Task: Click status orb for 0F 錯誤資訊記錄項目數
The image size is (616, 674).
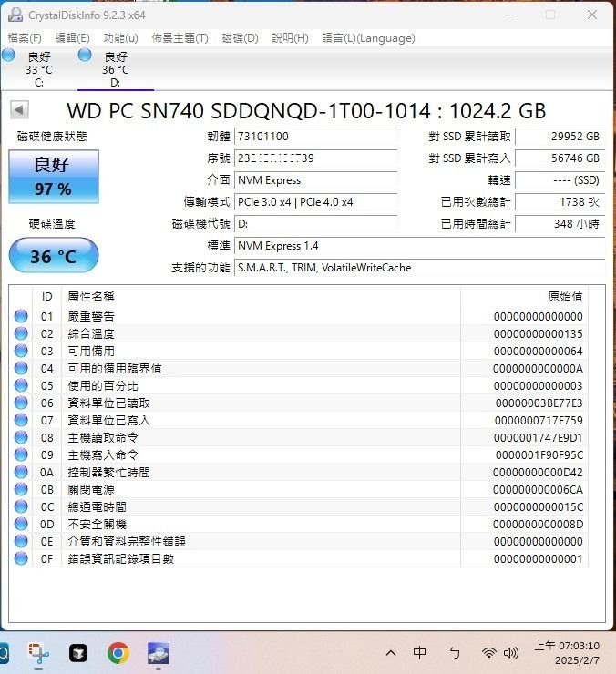Action: (21, 558)
